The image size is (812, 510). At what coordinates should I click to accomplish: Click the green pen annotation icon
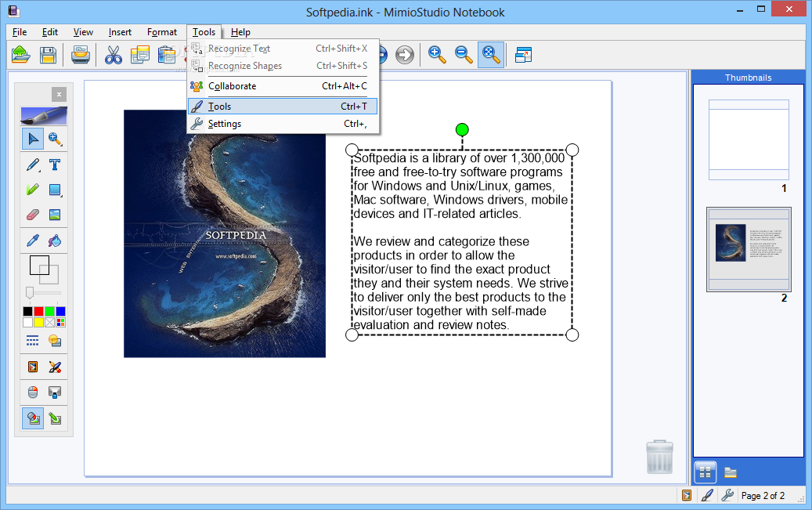point(55,418)
